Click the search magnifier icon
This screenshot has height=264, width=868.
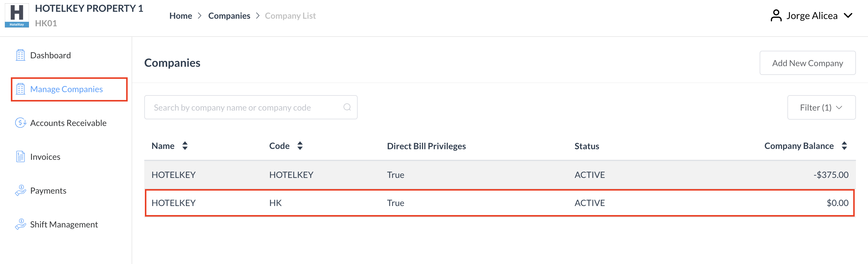click(x=347, y=107)
